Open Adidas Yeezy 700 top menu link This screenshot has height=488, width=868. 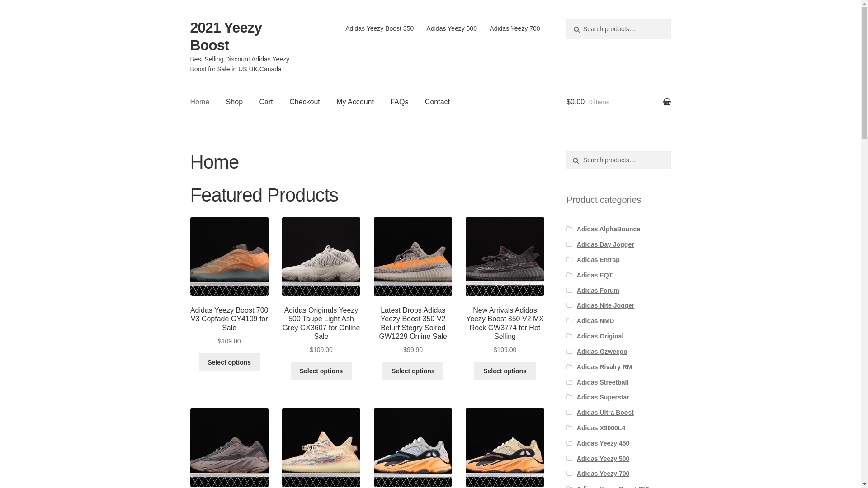pos(514,28)
